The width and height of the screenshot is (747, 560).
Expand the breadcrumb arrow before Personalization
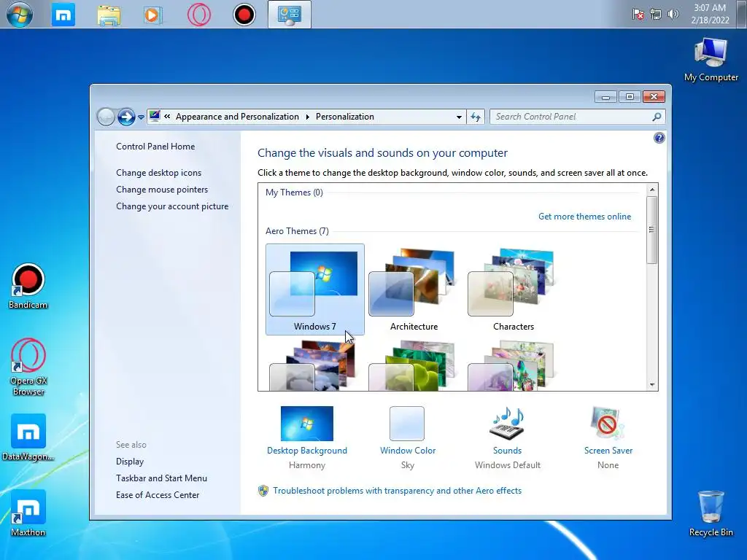[x=307, y=117]
